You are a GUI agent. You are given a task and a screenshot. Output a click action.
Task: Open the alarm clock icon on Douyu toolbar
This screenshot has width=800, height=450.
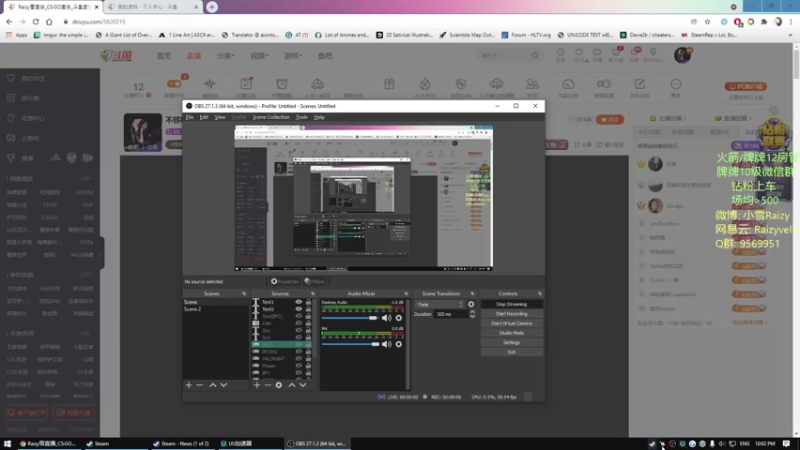282,84
